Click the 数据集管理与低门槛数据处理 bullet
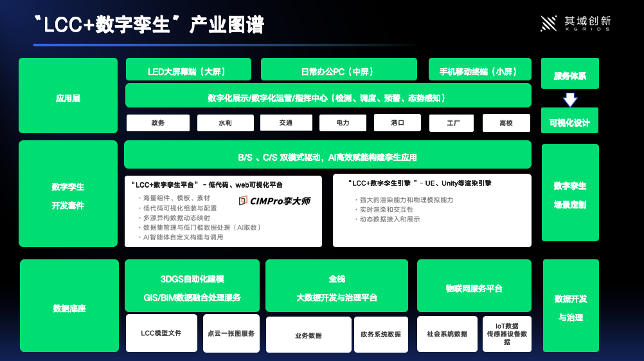 click(199, 227)
